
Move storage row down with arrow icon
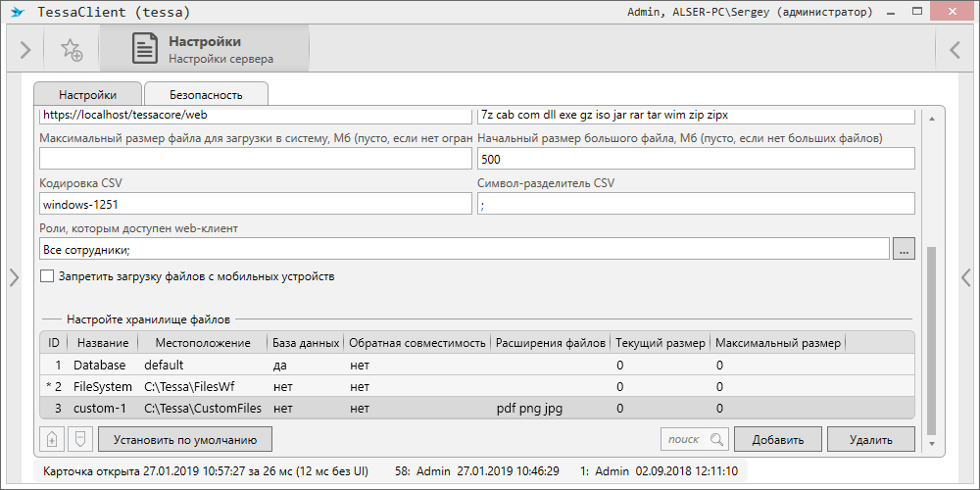coord(81,439)
